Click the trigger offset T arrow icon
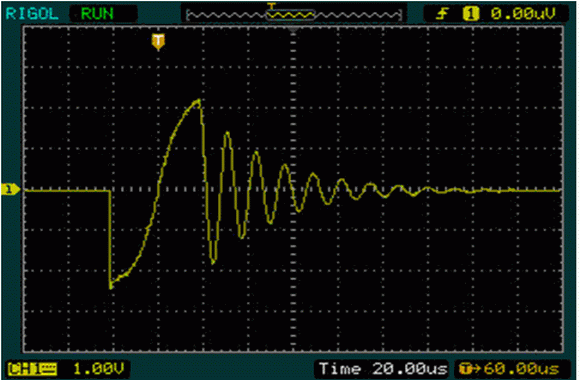Image resolution: width=580 pixels, height=380 pixels. [x=469, y=369]
